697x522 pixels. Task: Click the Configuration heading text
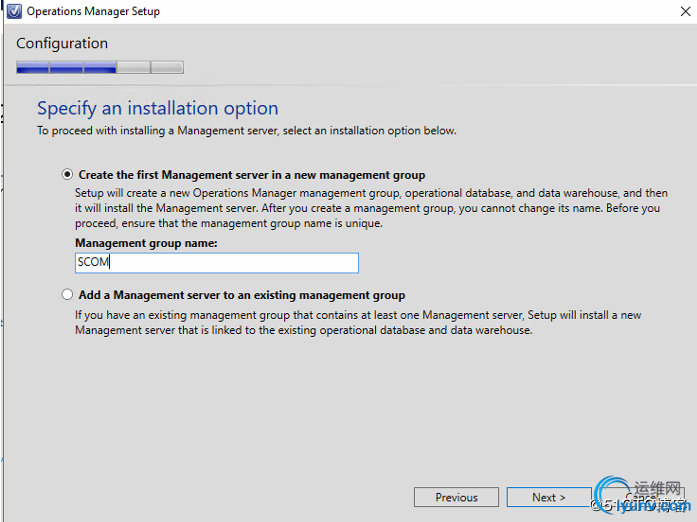(x=62, y=43)
